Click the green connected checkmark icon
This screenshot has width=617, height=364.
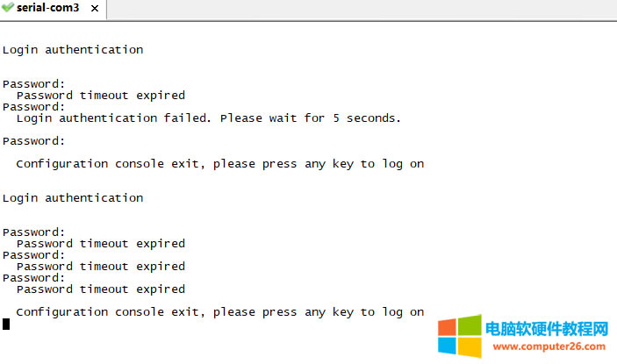pyautogui.click(x=8, y=7)
